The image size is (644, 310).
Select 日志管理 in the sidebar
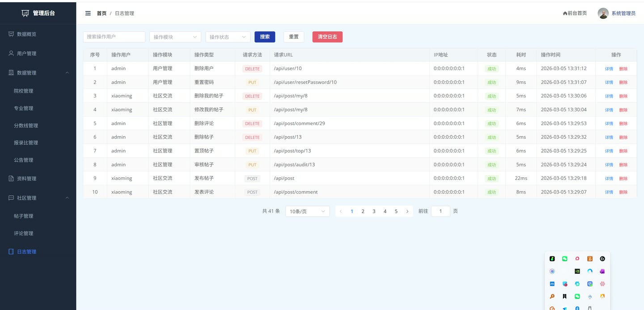coord(38,252)
